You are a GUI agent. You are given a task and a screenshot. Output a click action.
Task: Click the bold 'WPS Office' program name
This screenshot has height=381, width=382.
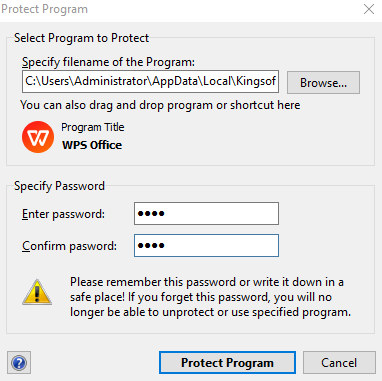[92, 145]
